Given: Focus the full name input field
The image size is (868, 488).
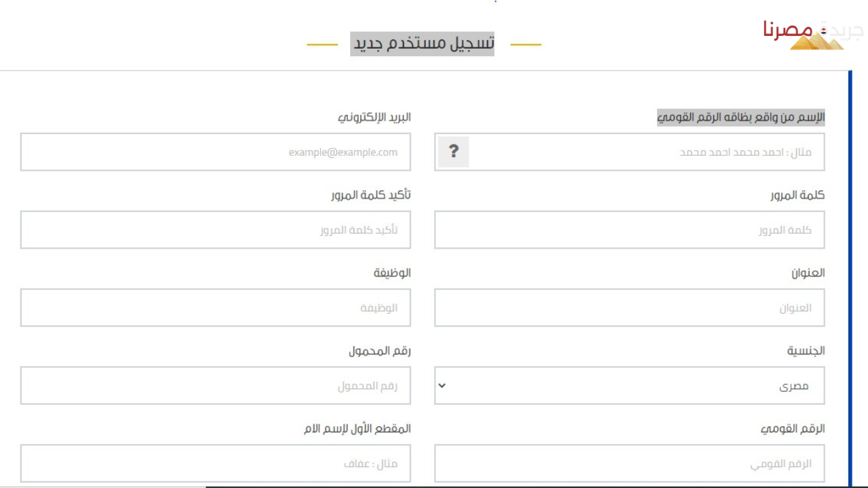Looking at the screenshot, I should coord(630,152).
